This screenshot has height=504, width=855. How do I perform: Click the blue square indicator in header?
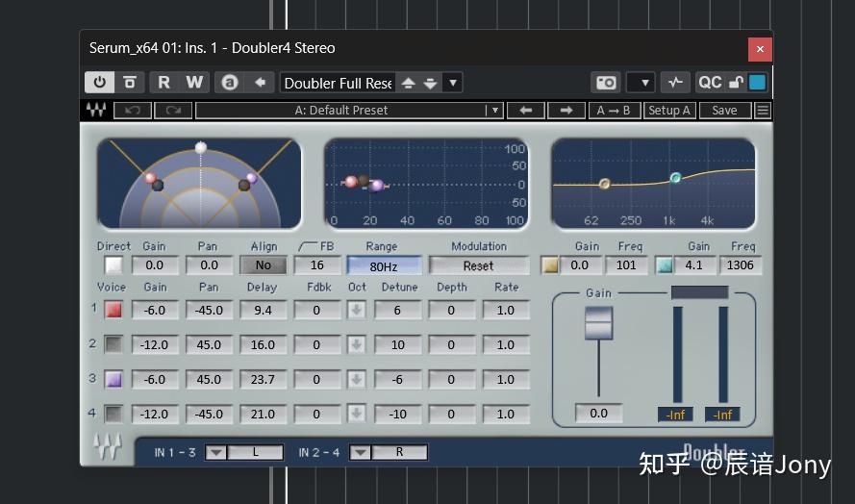pos(757,83)
